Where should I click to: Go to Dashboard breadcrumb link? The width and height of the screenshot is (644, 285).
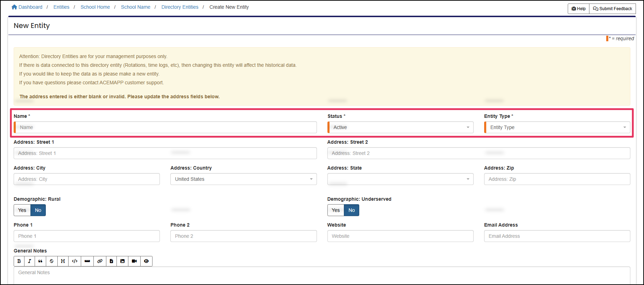tap(30, 7)
